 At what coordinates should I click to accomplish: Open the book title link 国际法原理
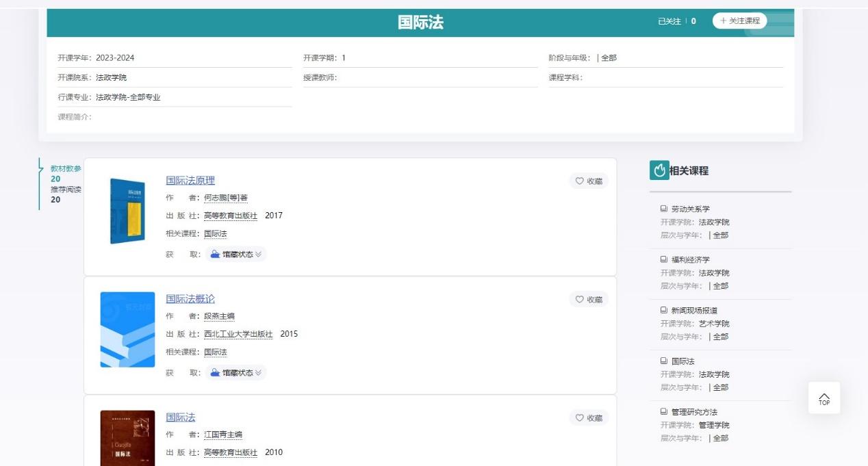(190, 181)
